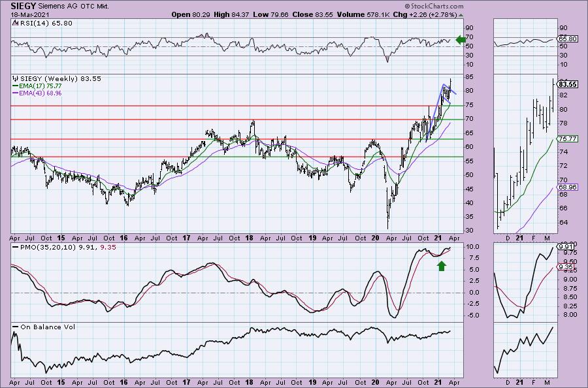Click the Close 83.55 header value

click(x=312, y=14)
